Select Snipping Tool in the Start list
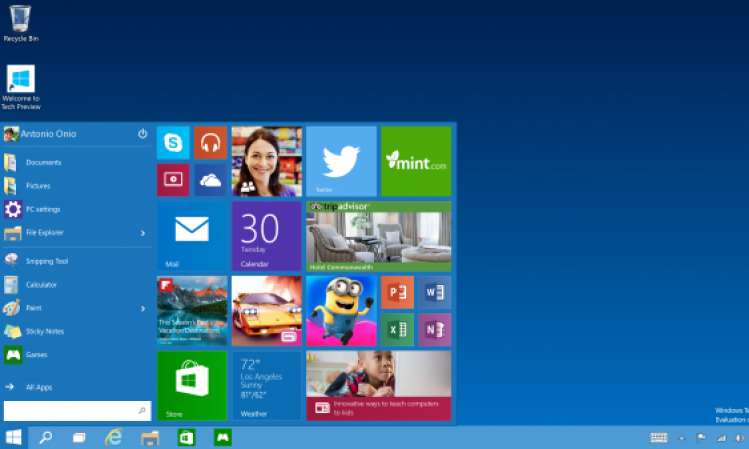This screenshot has width=749, height=449. click(46, 261)
